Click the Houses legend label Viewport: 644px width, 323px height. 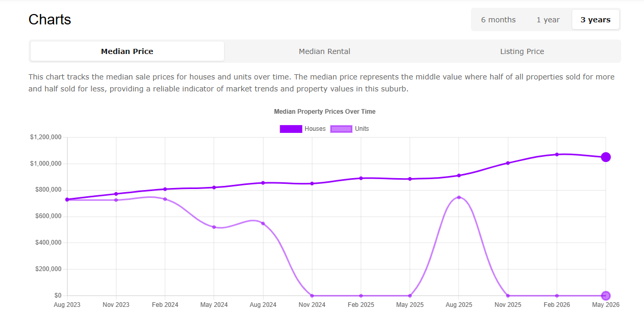click(x=315, y=129)
